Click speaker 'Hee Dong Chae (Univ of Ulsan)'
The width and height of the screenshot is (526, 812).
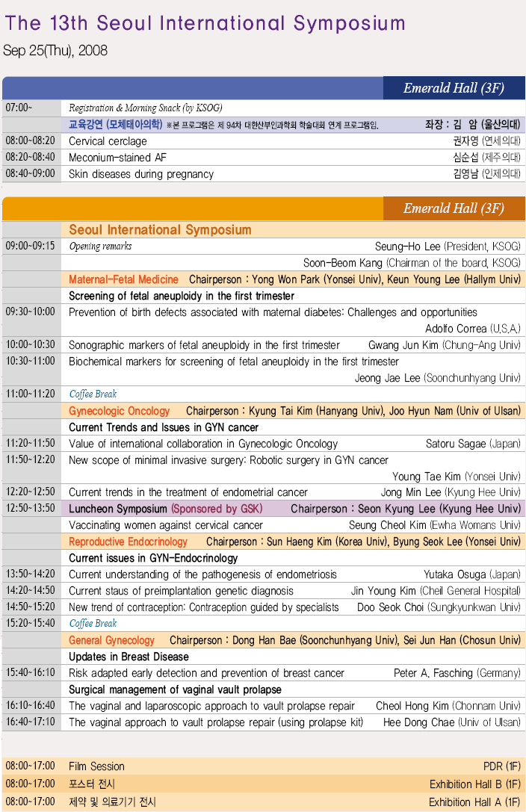click(x=452, y=722)
